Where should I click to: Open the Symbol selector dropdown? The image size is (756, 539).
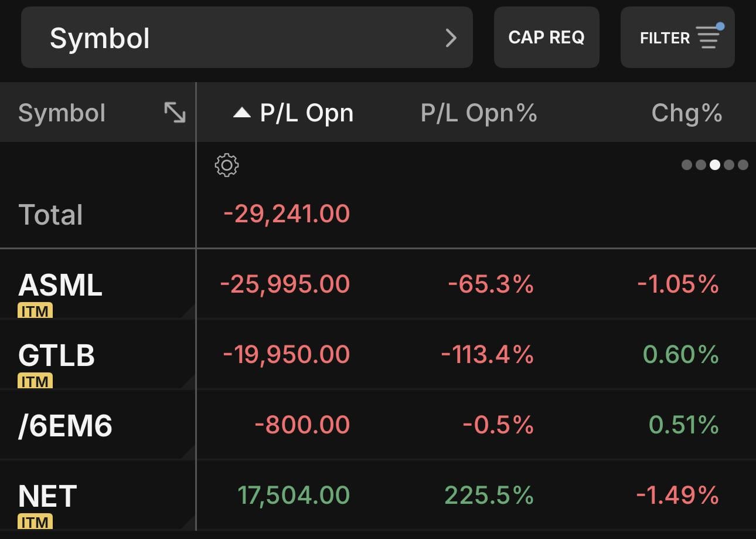pyautogui.click(x=247, y=38)
